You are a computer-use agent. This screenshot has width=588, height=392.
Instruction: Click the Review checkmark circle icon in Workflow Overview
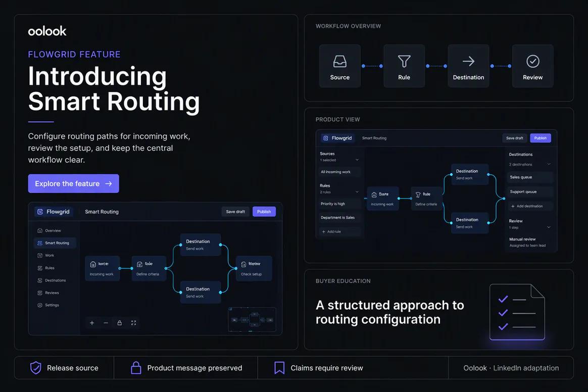coord(532,61)
